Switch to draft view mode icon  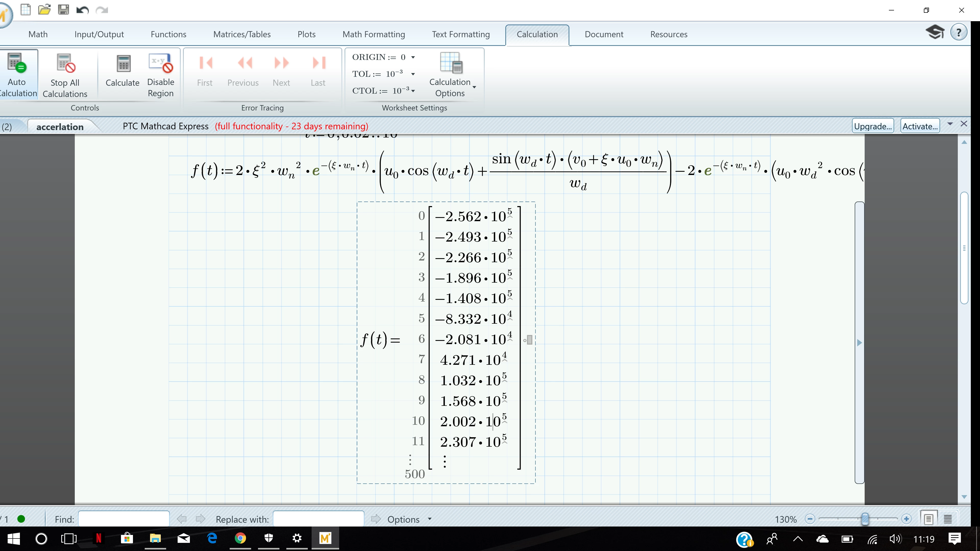(948, 519)
